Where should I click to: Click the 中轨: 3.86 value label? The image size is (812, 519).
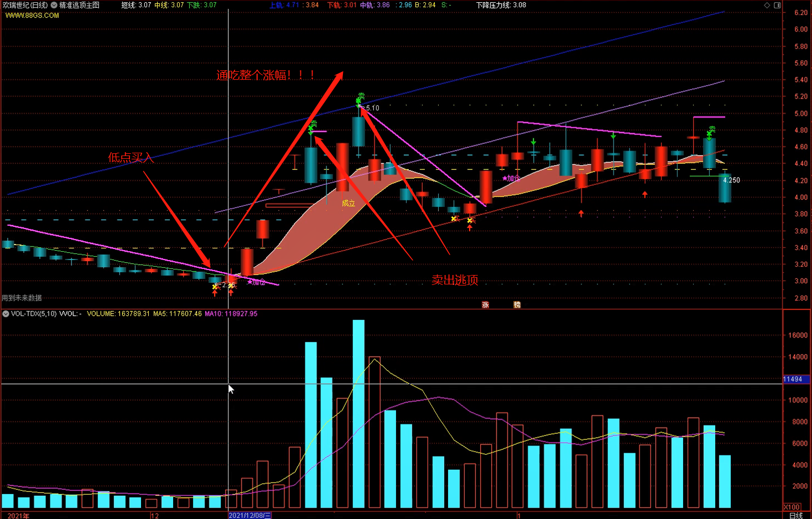(375, 5)
